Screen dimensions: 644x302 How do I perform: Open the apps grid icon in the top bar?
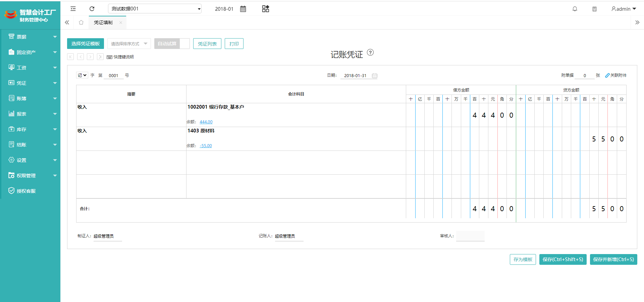point(266,9)
